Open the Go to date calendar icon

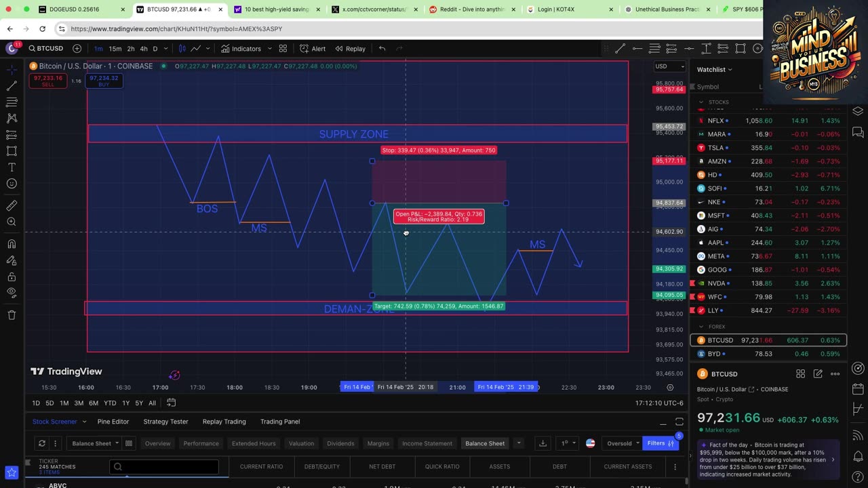(172, 403)
